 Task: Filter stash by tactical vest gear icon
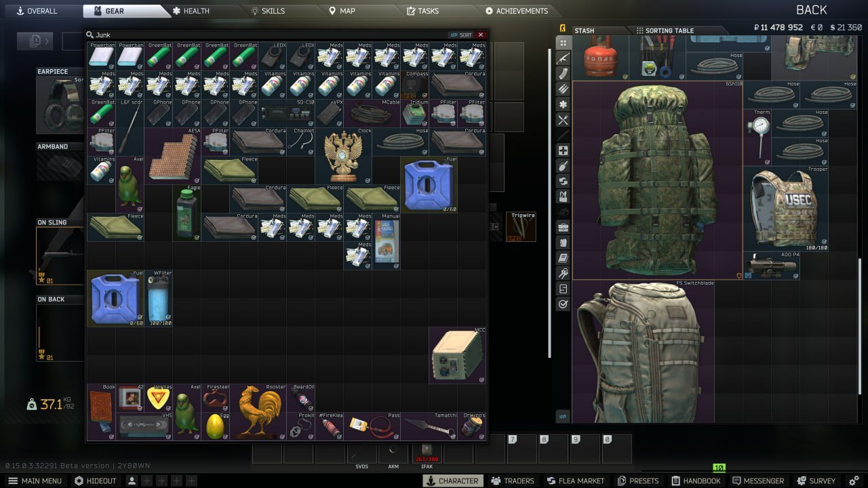[x=563, y=197]
